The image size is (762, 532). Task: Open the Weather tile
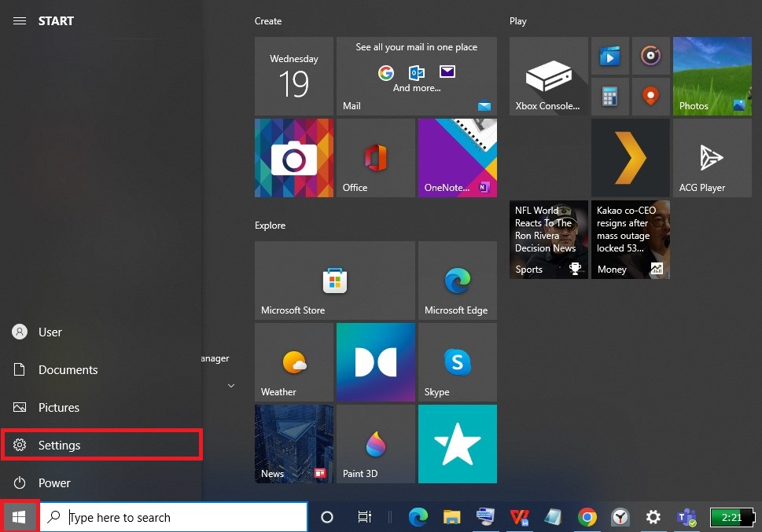(294, 362)
